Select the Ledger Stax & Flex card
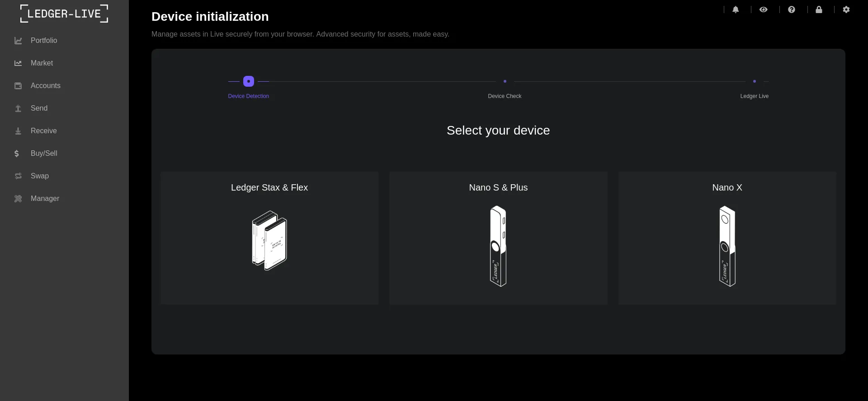The image size is (868, 401). pyautogui.click(x=269, y=238)
